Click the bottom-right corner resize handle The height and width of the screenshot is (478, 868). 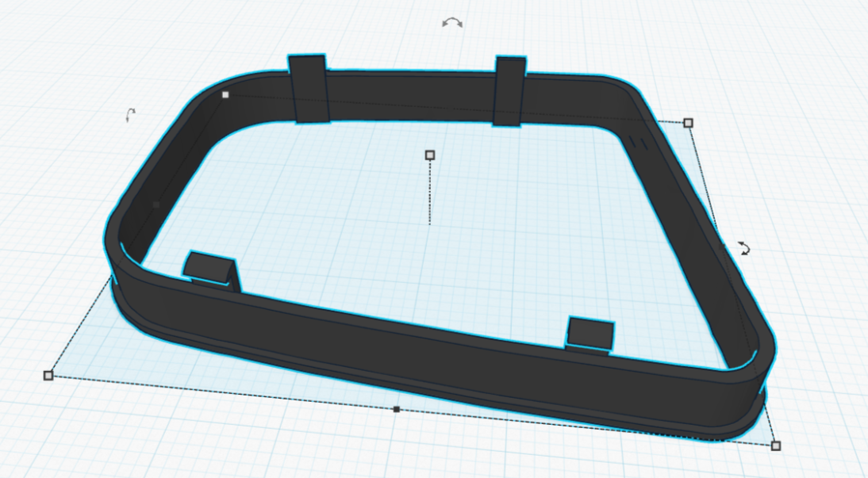tap(775, 445)
